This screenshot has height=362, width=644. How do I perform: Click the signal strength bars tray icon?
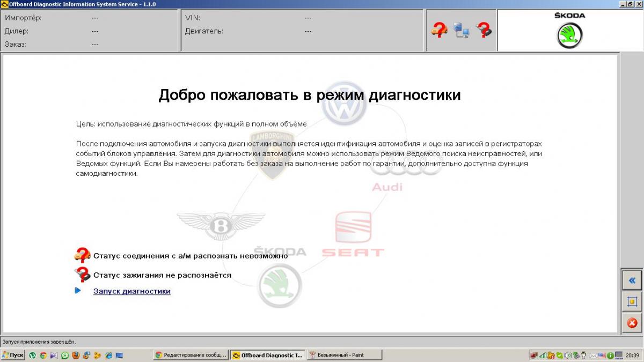[x=543, y=356]
